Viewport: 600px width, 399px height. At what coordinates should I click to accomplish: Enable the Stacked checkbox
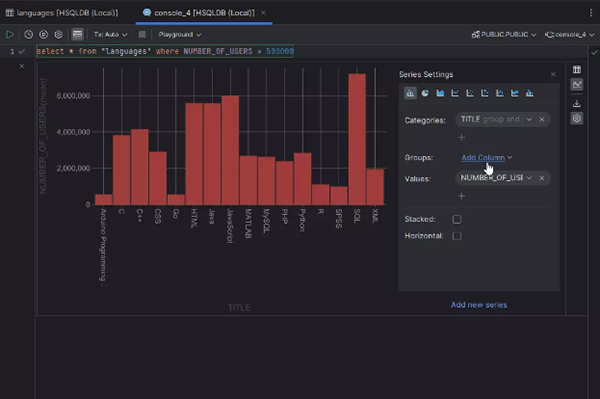(457, 219)
